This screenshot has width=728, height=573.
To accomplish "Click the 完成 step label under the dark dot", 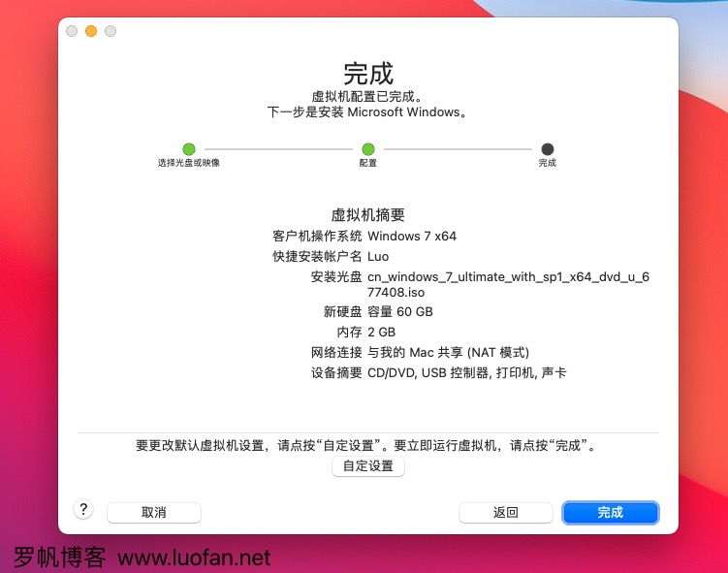I will [548, 163].
